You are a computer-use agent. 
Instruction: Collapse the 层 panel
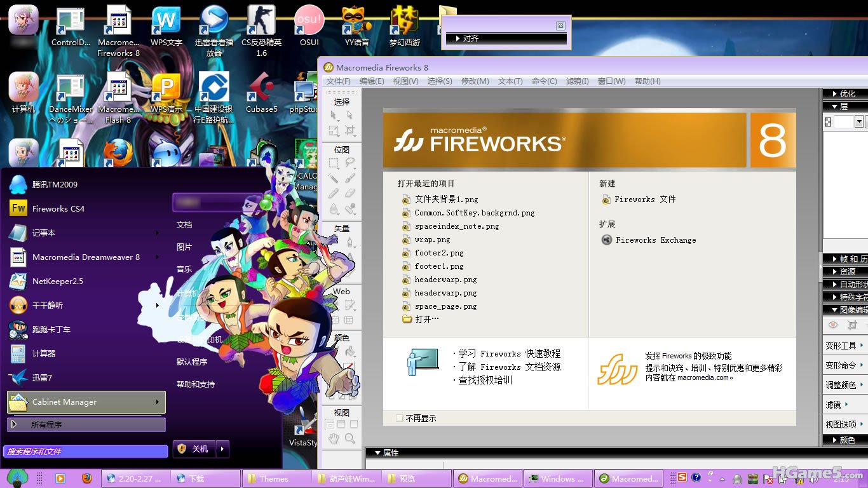coord(845,106)
